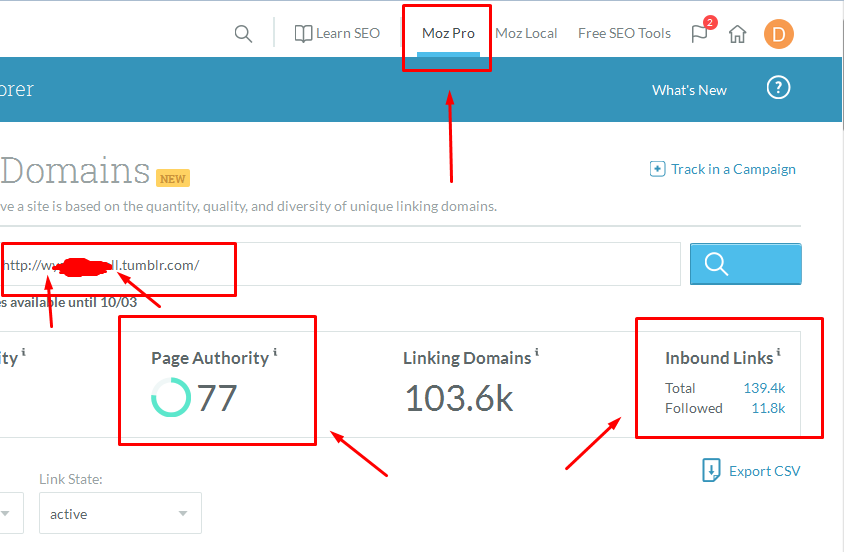Open the Learn SEO menu
This screenshot has width=844, height=552.
[x=348, y=33]
